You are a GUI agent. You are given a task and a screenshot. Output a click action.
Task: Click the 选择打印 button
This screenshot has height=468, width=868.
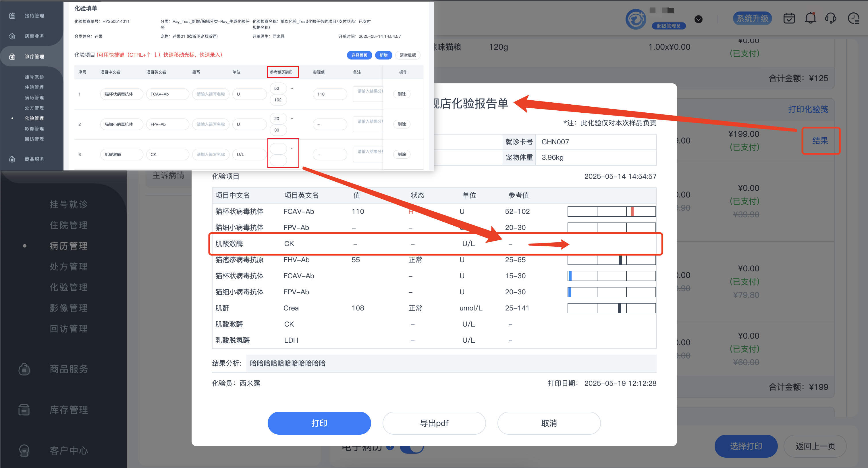point(746,446)
